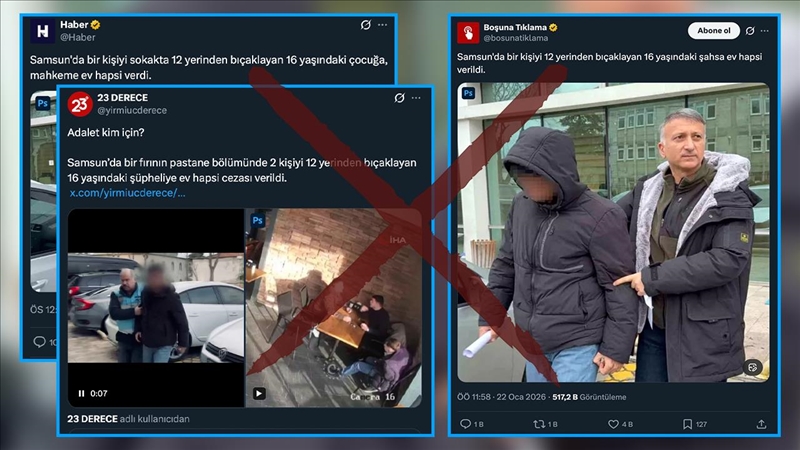The height and width of the screenshot is (450, 800).
Task: Open the Boşuna Tıklama profile avatar
Action: click(x=468, y=32)
